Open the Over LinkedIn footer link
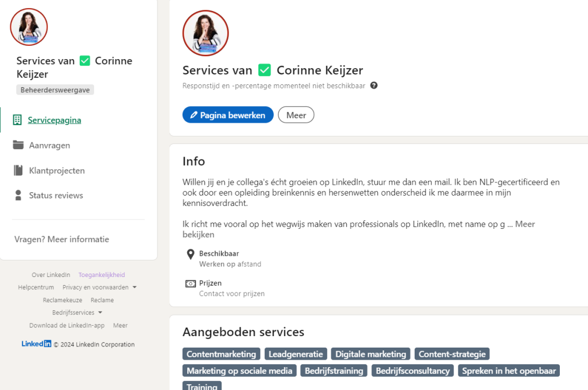 [51, 275]
